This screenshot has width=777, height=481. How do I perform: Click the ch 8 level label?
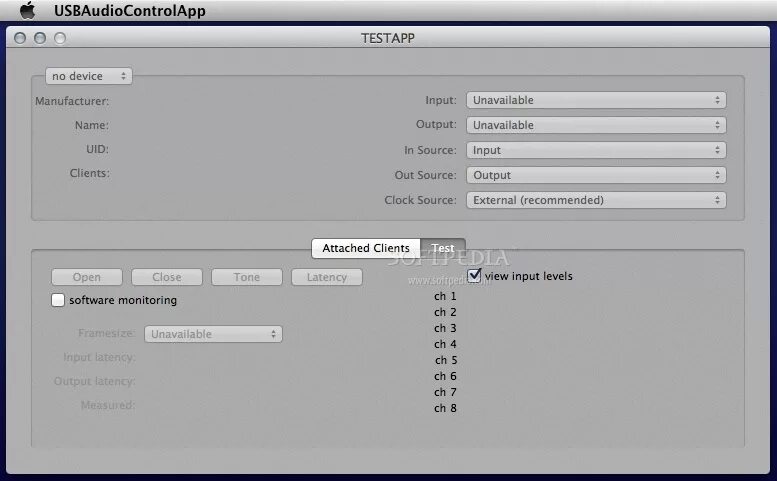coord(445,408)
